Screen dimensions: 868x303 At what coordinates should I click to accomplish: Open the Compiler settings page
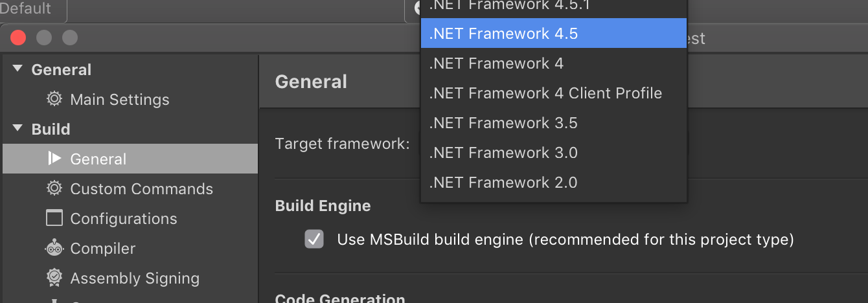click(102, 249)
